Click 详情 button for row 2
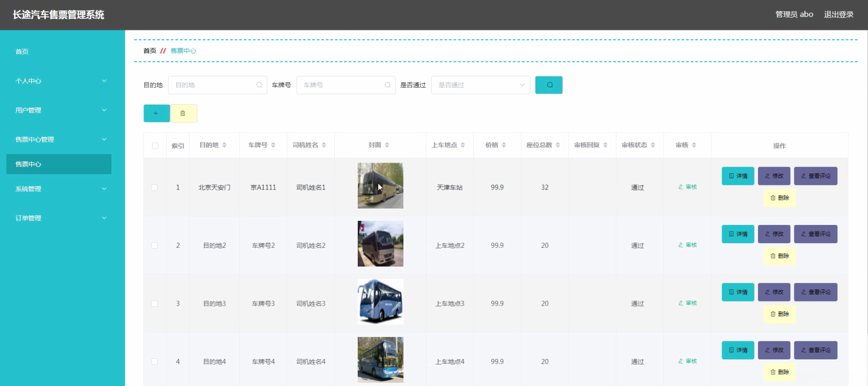Screen dimensions: 868x386 tap(737, 234)
